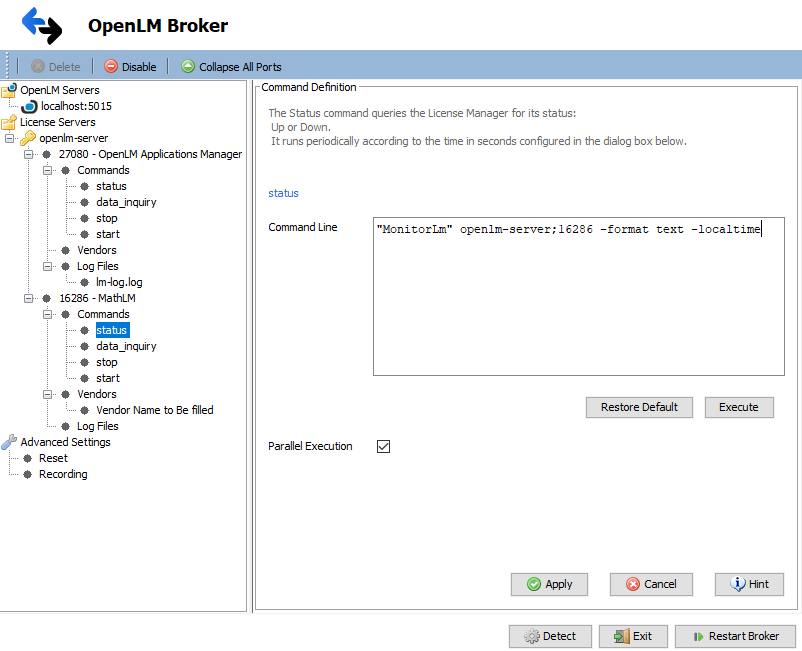
Task: Collapse the Commands branch under Applications Manager
Action: pos(46,170)
